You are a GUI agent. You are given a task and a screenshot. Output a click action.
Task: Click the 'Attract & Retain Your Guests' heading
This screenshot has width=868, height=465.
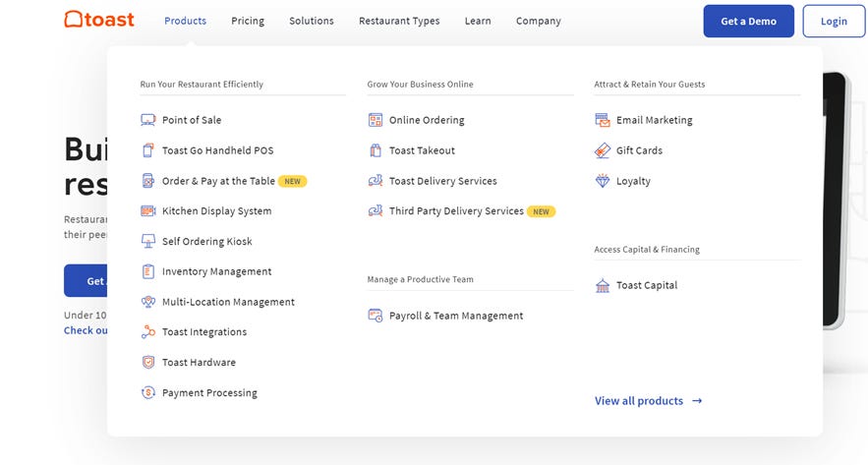click(x=650, y=85)
